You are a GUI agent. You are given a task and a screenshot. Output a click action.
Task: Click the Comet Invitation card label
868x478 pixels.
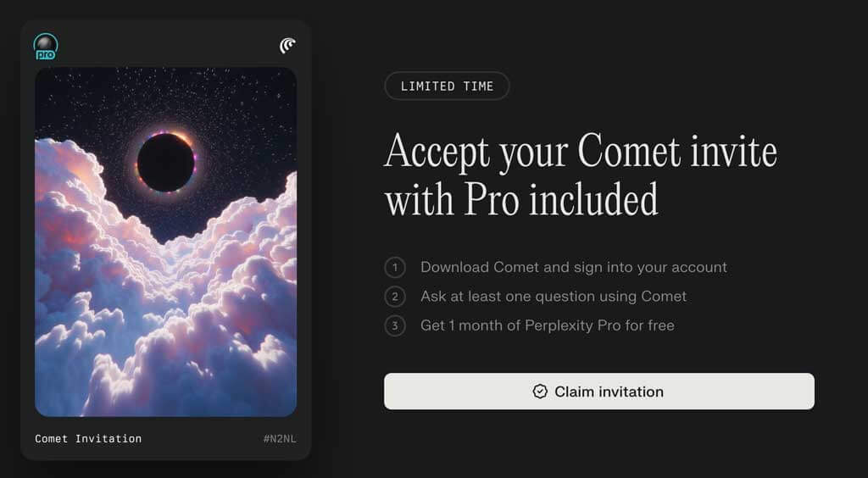(x=88, y=439)
